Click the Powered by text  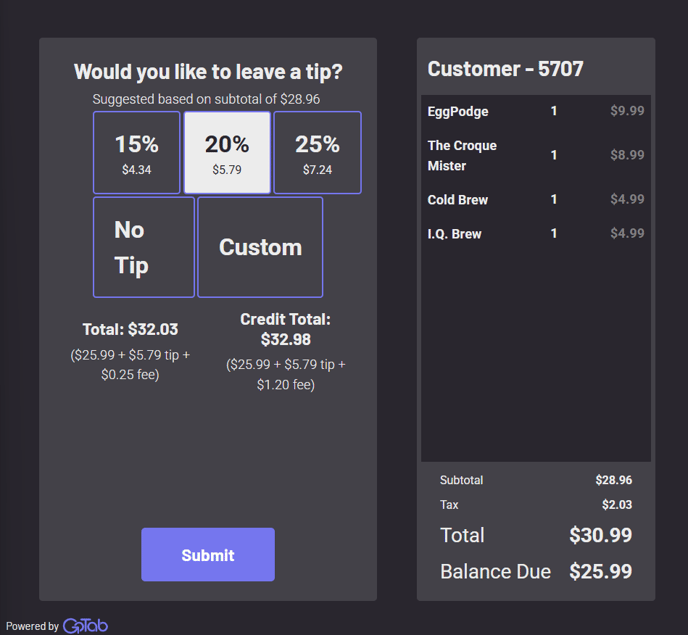pos(32,626)
